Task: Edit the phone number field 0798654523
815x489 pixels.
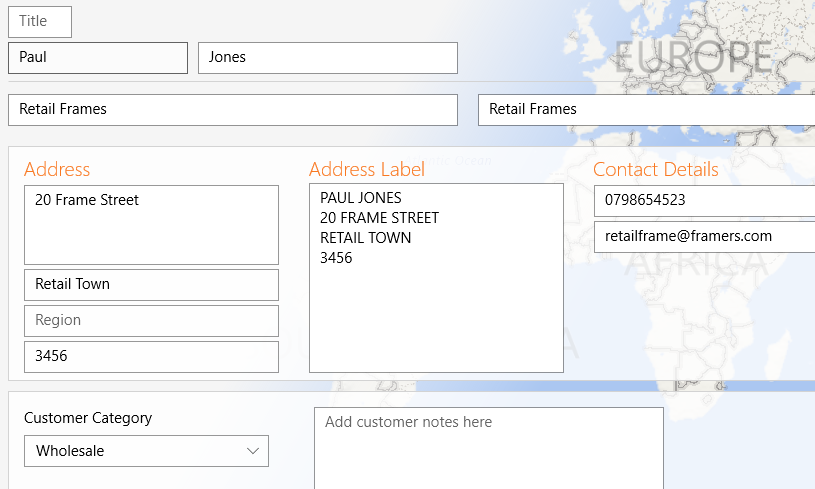Action: (x=704, y=201)
